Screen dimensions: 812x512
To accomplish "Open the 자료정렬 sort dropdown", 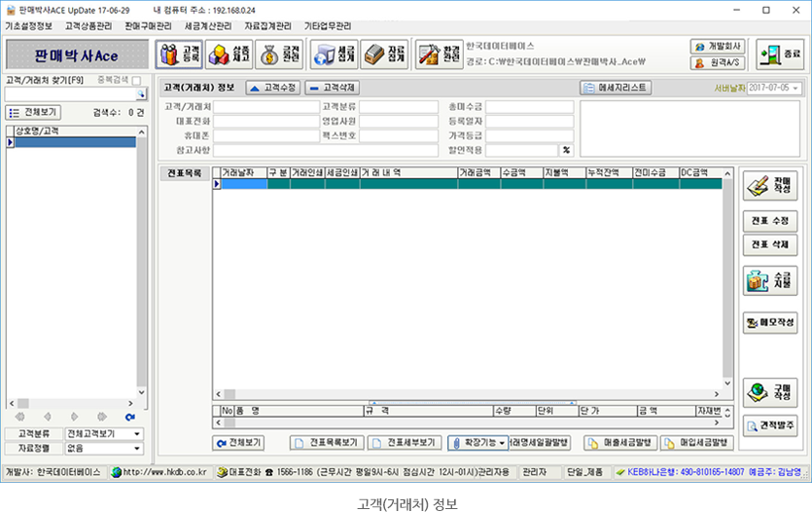I will [x=136, y=448].
